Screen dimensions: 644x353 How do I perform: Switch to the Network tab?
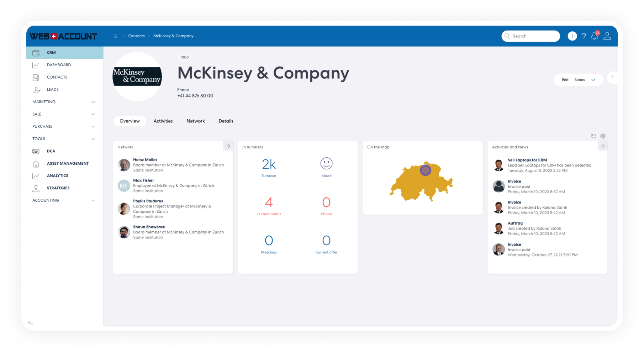pos(196,121)
